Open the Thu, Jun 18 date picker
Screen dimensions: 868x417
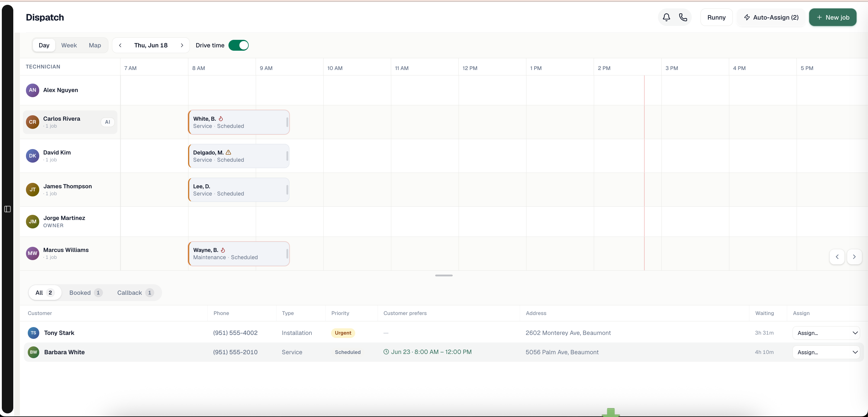pos(151,45)
